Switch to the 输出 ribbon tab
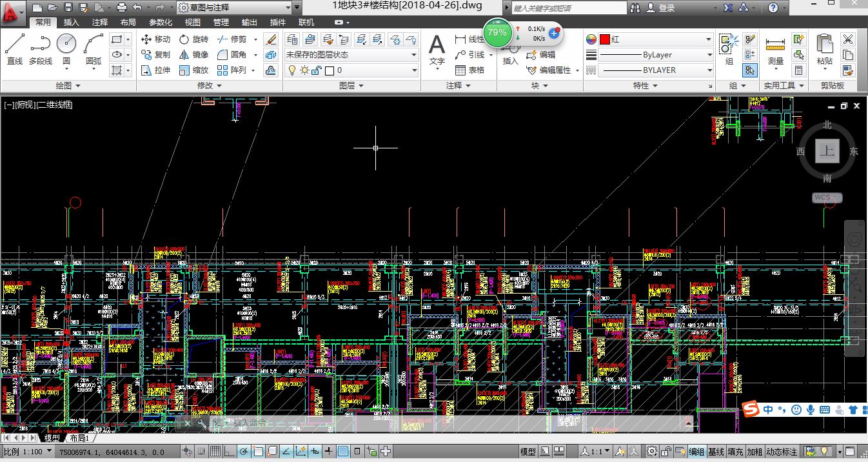 click(x=249, y=22)
